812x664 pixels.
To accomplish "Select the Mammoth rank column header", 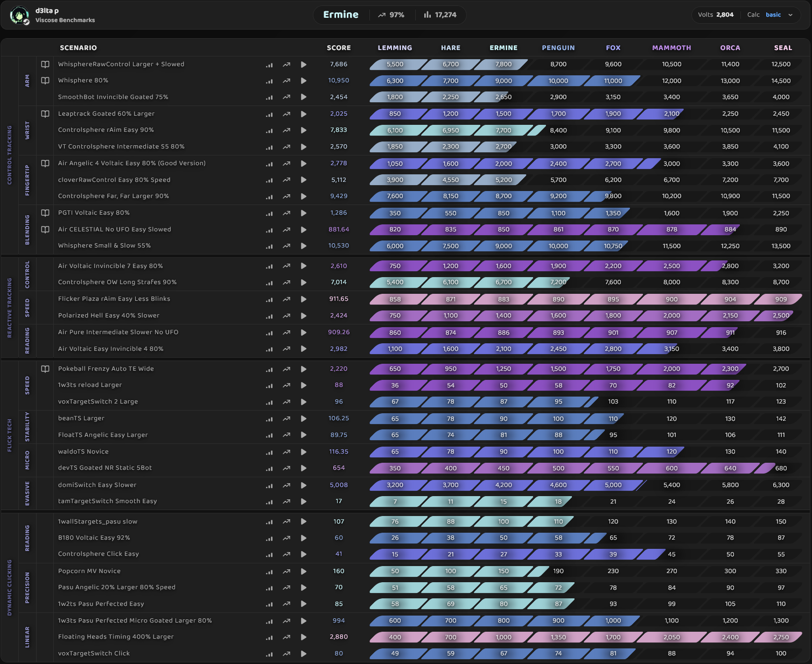I will coord(671,48).
